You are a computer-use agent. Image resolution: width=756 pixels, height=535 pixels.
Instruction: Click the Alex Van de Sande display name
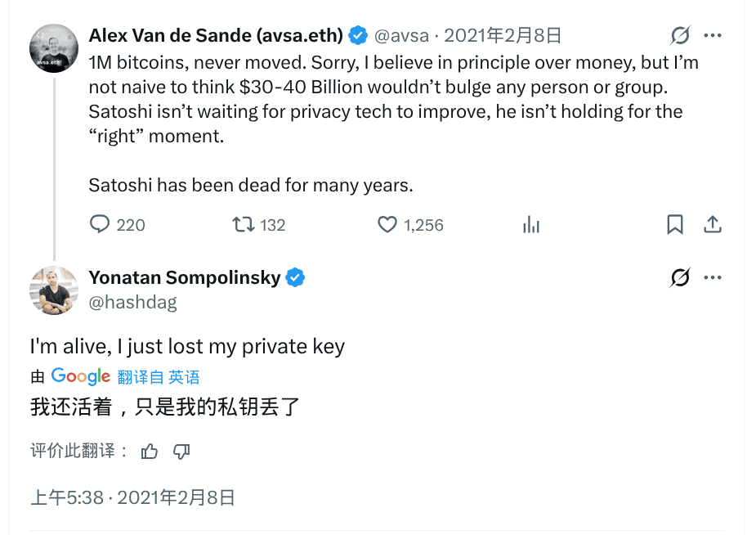pos(217,35)
